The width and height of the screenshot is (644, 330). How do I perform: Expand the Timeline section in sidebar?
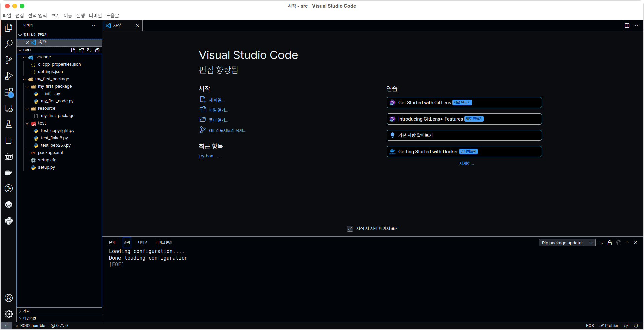pos(59,318)
